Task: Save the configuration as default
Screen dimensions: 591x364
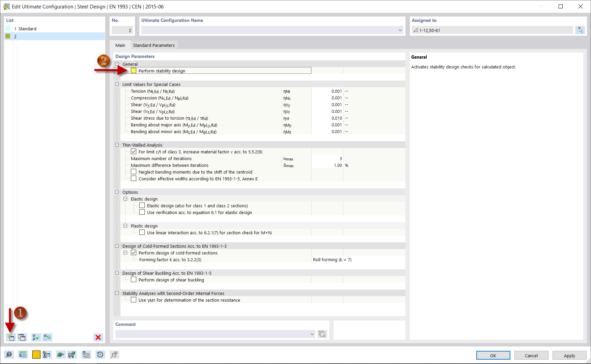Action: coord(72,355)
